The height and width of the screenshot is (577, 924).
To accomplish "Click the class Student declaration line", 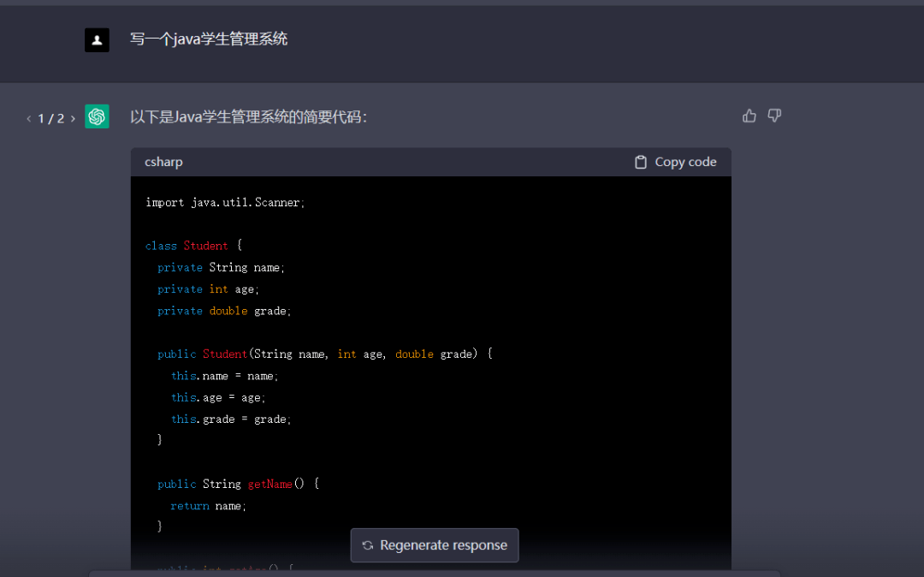I will click(193, 246).
